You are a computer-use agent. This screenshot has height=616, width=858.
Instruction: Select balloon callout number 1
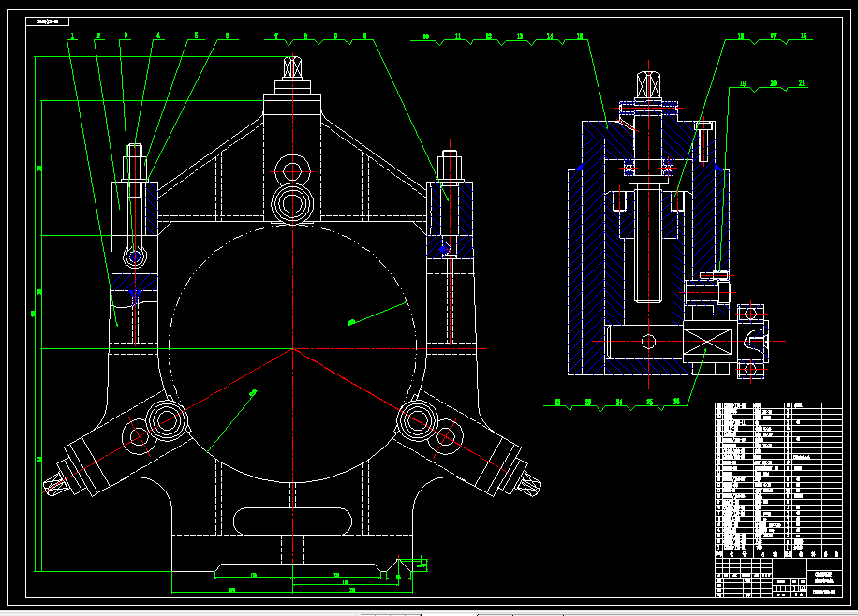(x=72, y=35)
